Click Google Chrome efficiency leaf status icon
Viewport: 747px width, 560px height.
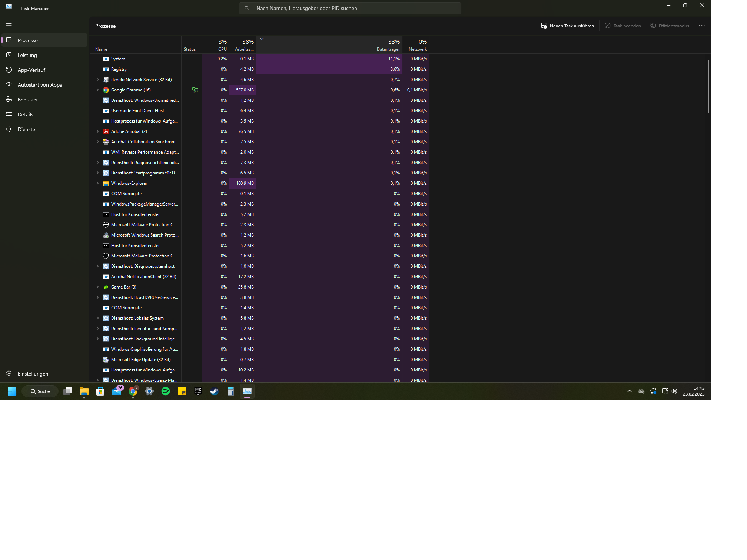coord(195,90)
